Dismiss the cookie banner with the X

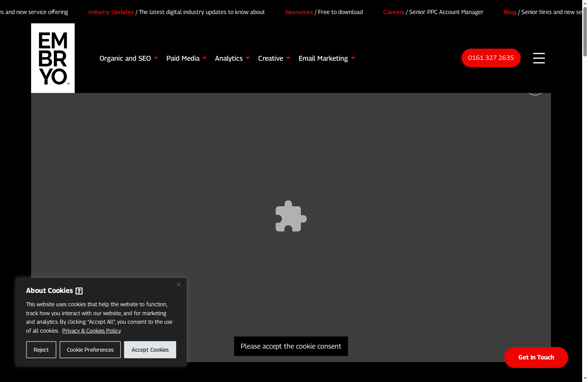coord(179,284)
